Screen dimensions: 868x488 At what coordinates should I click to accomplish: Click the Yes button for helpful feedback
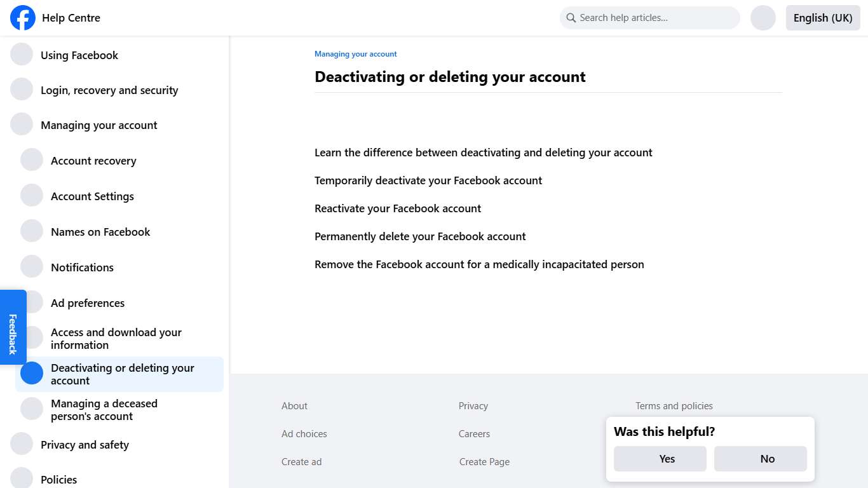click(660, 458)
